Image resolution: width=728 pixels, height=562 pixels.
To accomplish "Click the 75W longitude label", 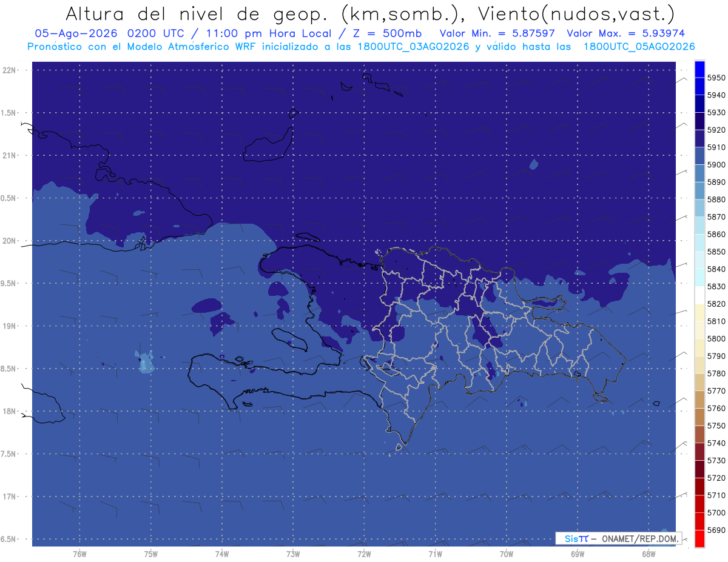I will pyautogui.click(x=151, y=554).
